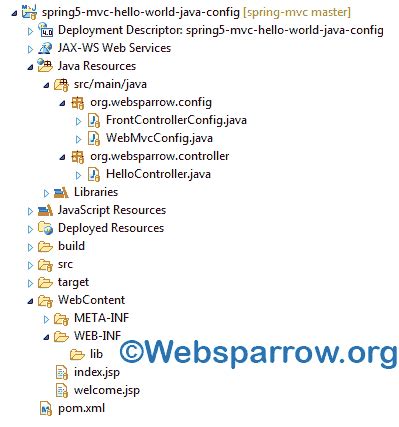The width and height of the screenshot is (399, 427).
Task: Open the "HelloController.java" filename
Action: (158, 174)
